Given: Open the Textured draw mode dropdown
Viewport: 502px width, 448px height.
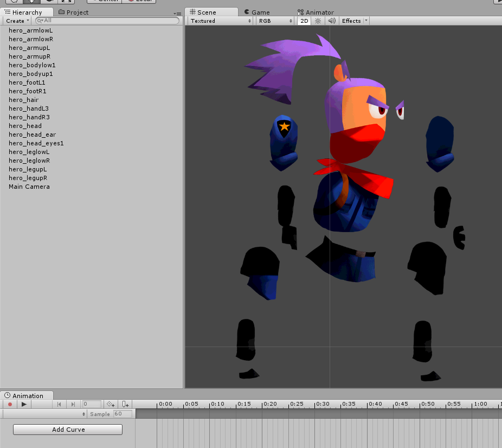Looking at the screenshot, I should tap(221, 21).
